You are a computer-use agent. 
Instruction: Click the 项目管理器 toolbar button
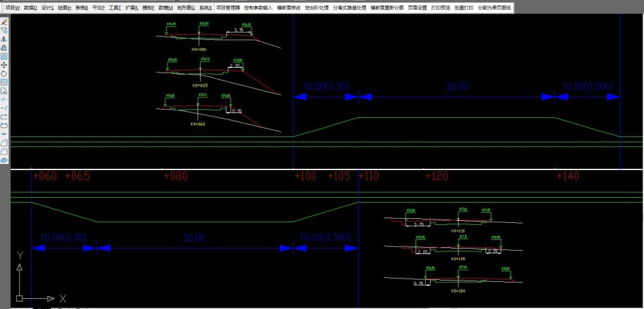[x=228, y=7]
